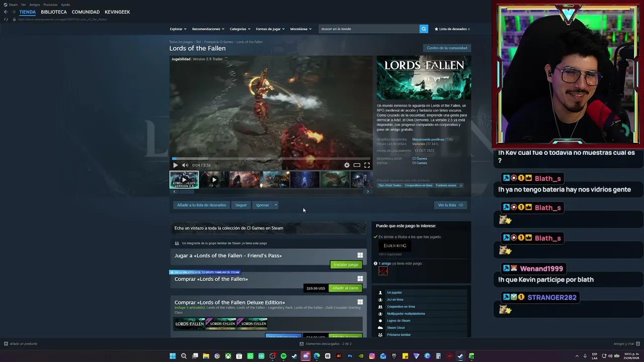644x362 pixels.
Task: Switch to the TIENDA tab
Action: tap(28, 12)
